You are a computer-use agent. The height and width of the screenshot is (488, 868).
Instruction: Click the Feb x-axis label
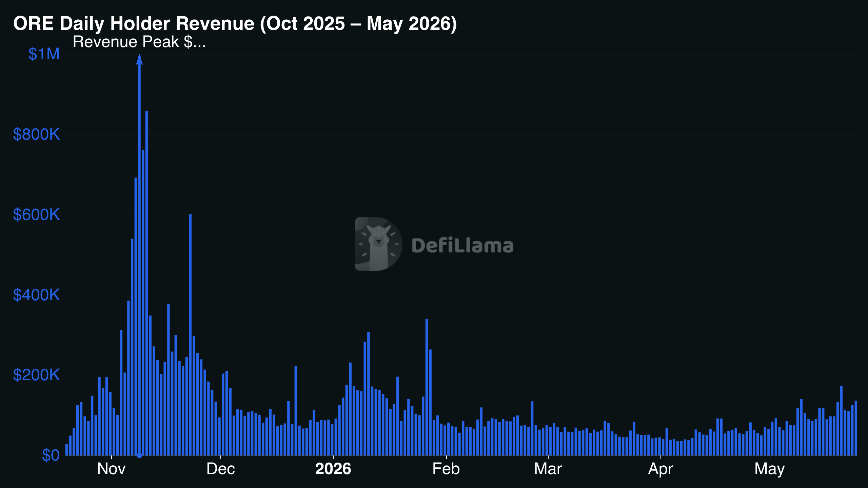(446, 469)
